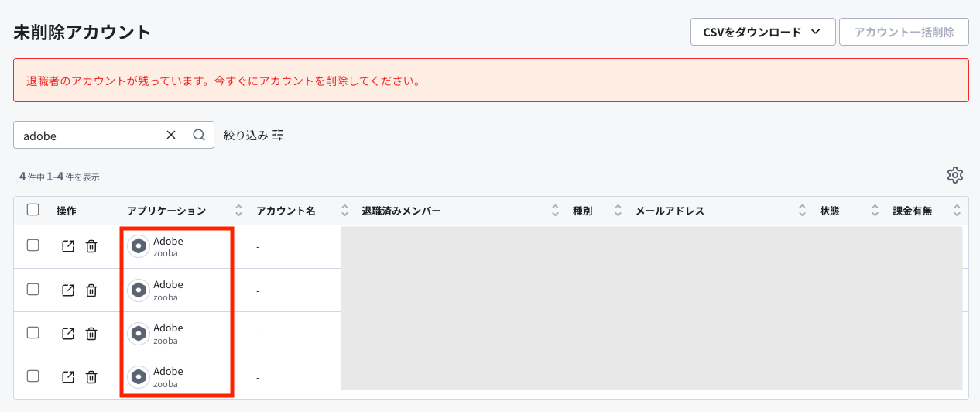Open the external link icon in the first Adobe row
This screenshot has height=412, width=980.
68,246
